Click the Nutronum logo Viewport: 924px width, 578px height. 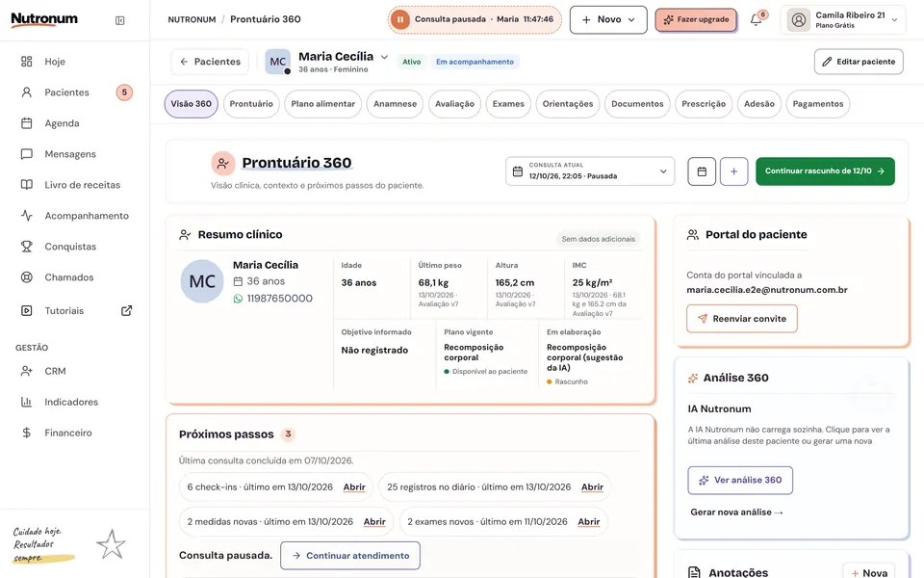(44, 20)
